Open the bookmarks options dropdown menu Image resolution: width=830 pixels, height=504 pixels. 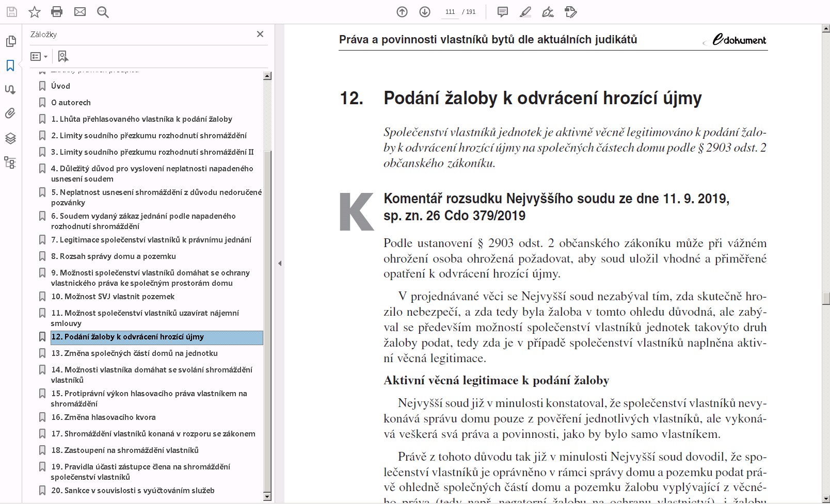39,56
